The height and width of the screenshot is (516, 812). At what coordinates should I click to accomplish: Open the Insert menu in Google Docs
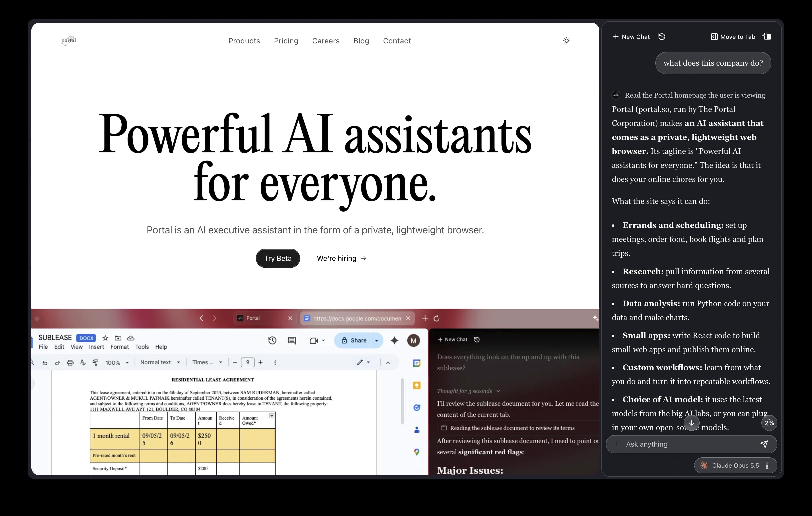click(x=96, y=347)
